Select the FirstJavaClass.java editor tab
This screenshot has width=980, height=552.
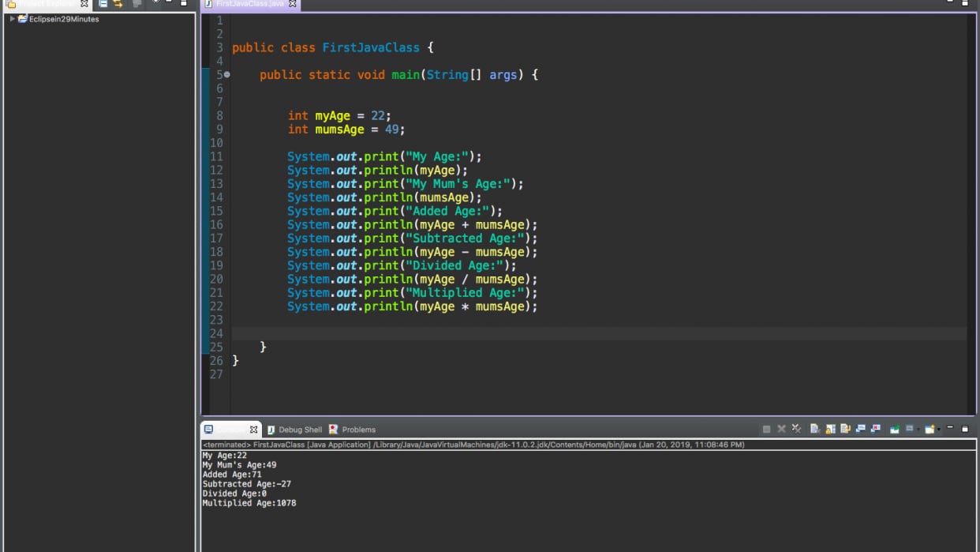[251, 4]
